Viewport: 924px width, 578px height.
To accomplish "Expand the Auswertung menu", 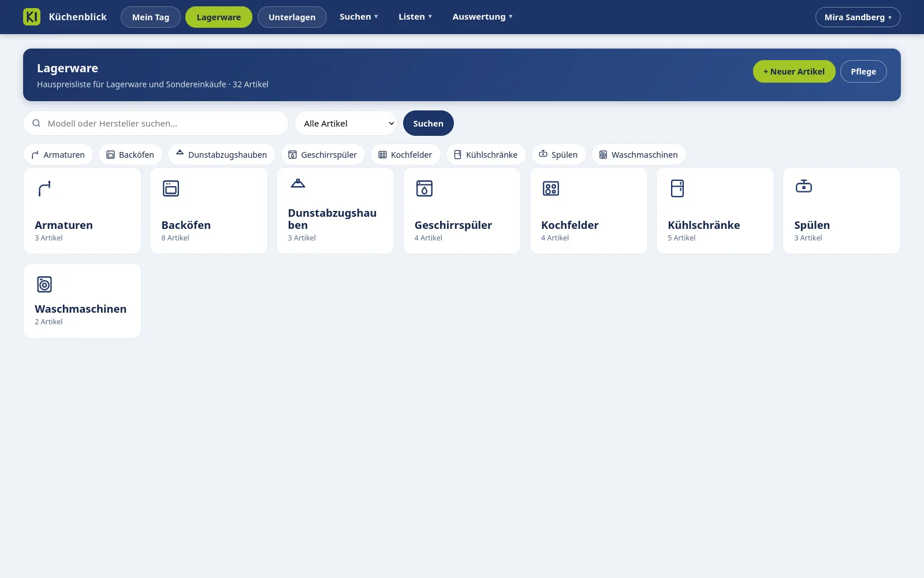I will click(482, 17).
